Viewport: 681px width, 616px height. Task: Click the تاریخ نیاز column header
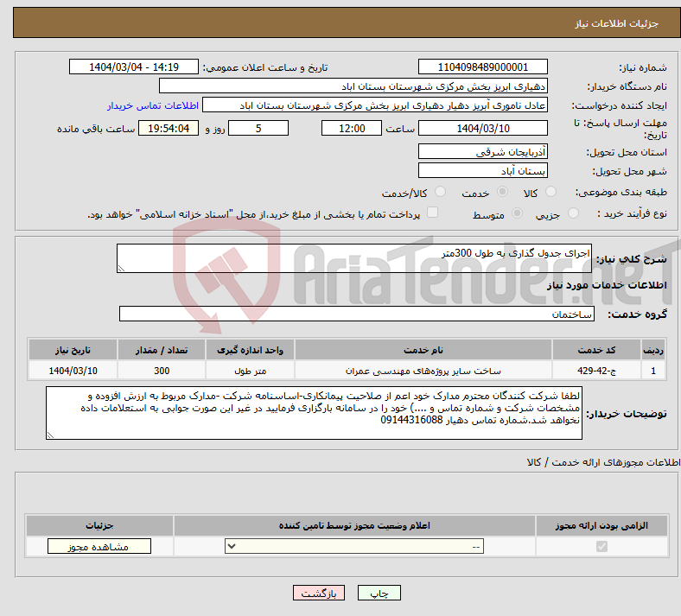tap(73, 350)
